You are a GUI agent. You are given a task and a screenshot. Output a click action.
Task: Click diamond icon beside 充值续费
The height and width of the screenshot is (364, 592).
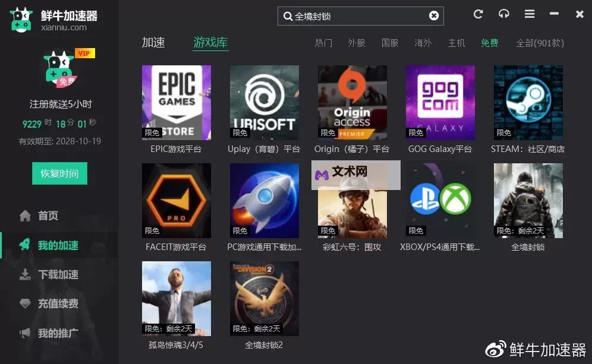point(25,303)
